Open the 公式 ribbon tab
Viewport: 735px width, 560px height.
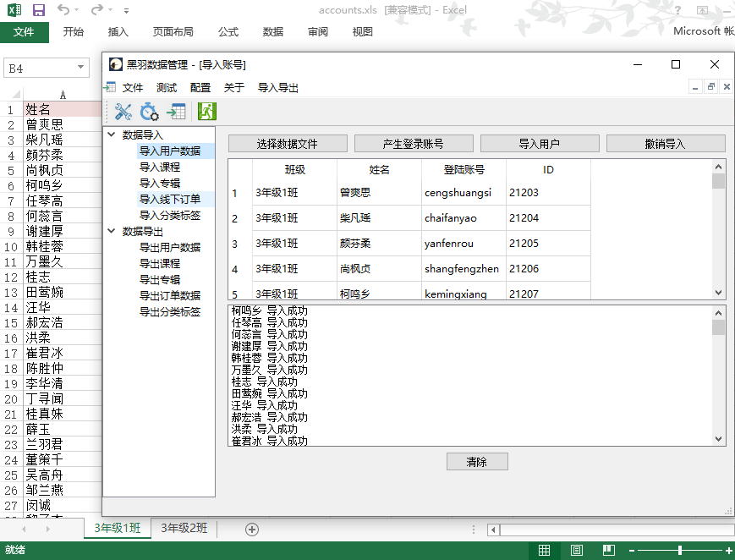(x=228, y=32)
